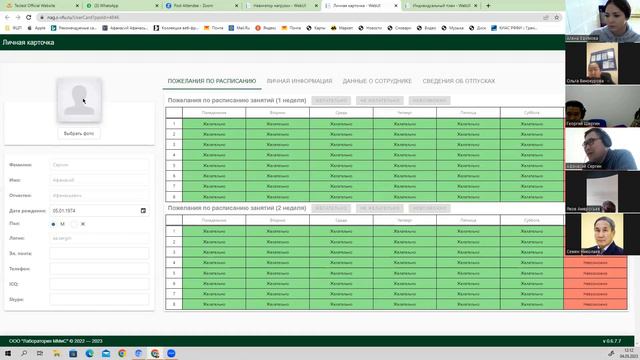
Task: Open the Сведения об отпусках tab
Action: [x=458, y=81]
